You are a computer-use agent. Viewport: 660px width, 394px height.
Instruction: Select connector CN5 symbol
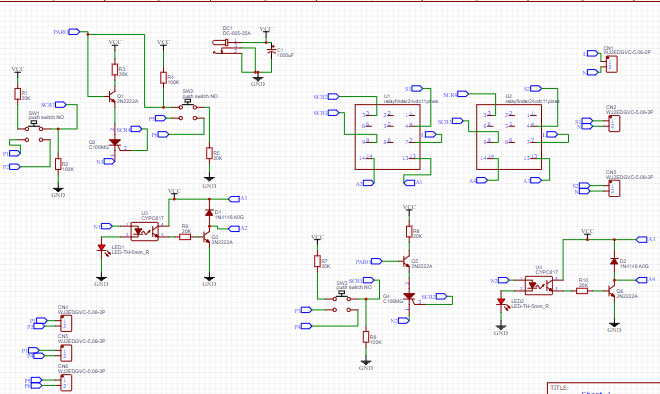pyautogui.click(x=66, y=353)
